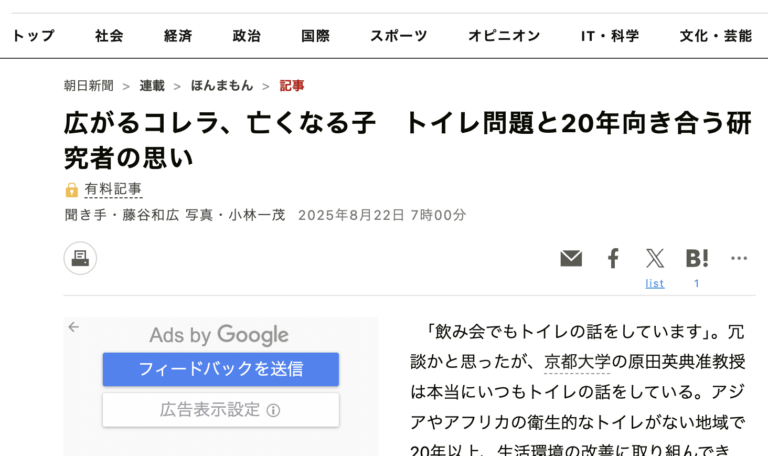Open the 社会 news section
The height and width of the screenshot is (456, 768).
(x=110, y=36)
